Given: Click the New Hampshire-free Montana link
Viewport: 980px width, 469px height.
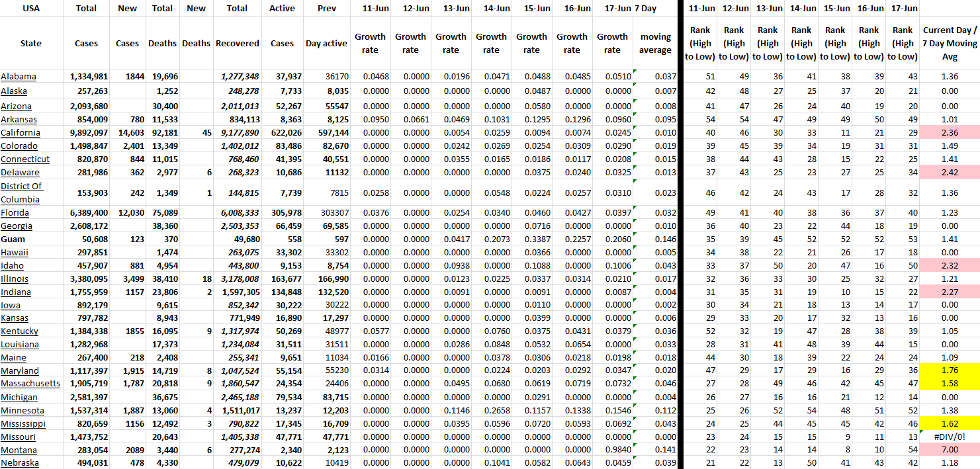Looking at the screenshot, I should (20, 450).
